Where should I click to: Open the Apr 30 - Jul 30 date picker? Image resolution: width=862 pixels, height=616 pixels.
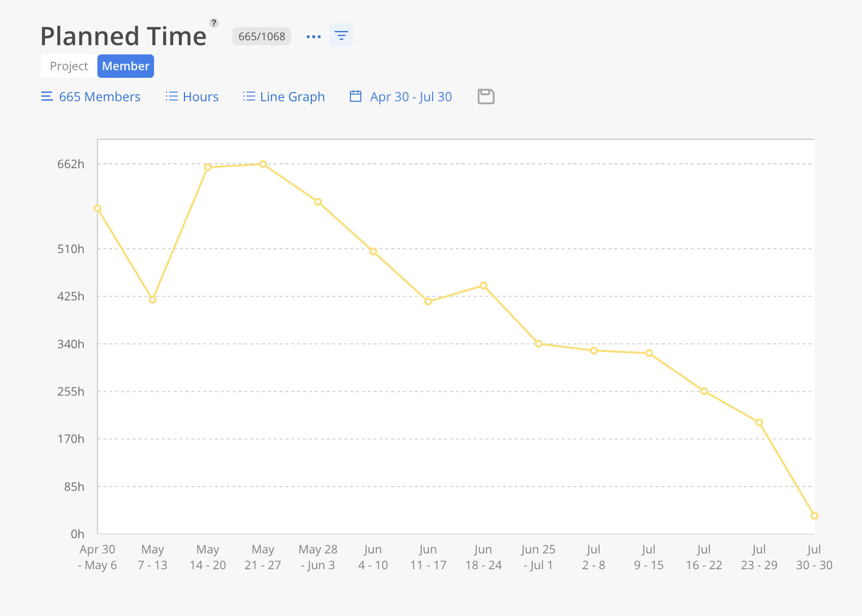tap(411, 97)
